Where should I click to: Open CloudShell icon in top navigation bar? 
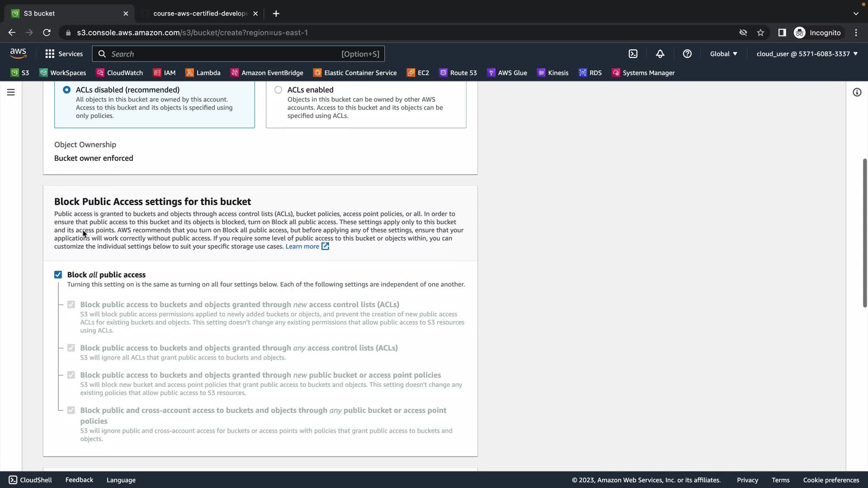click(633, 54)
